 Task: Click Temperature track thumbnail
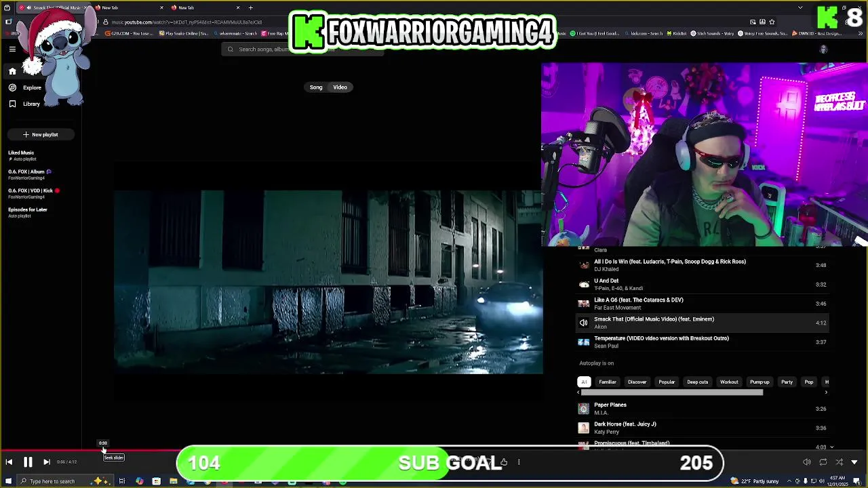pos(583,342)
